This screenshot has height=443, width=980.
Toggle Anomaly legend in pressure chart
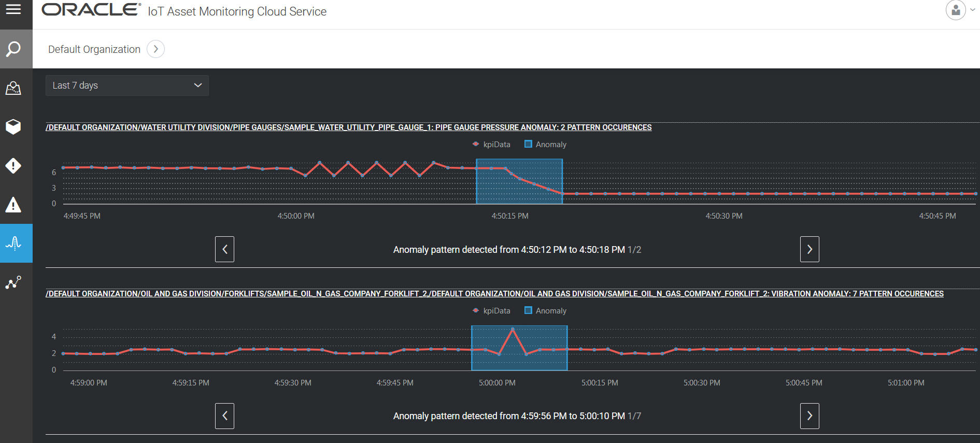(x=545, y=145)
